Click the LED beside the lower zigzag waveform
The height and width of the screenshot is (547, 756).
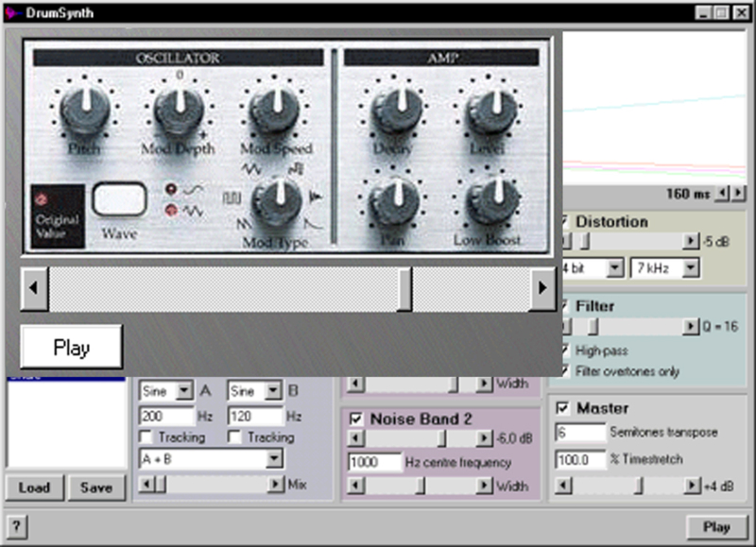pyautogui.click(x=171, y=210)
